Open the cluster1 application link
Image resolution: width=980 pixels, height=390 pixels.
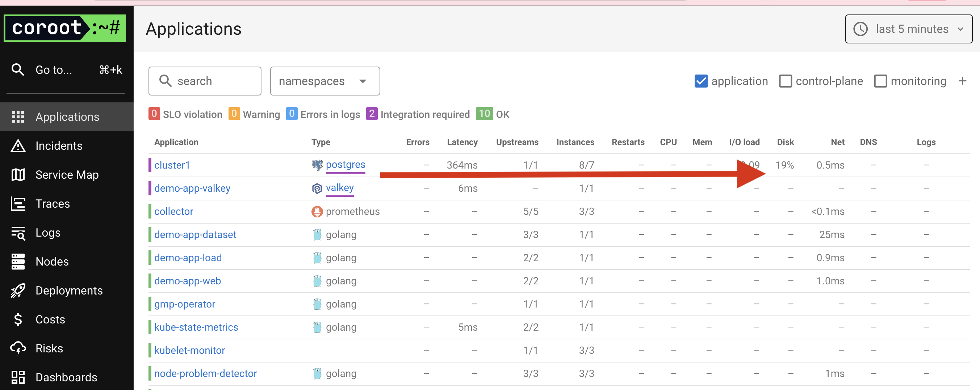(x=172, y=165)
